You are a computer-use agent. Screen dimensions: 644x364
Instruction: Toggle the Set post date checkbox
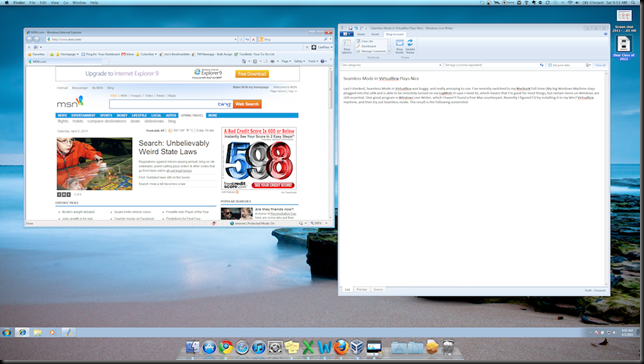click(x=550, y=65)
